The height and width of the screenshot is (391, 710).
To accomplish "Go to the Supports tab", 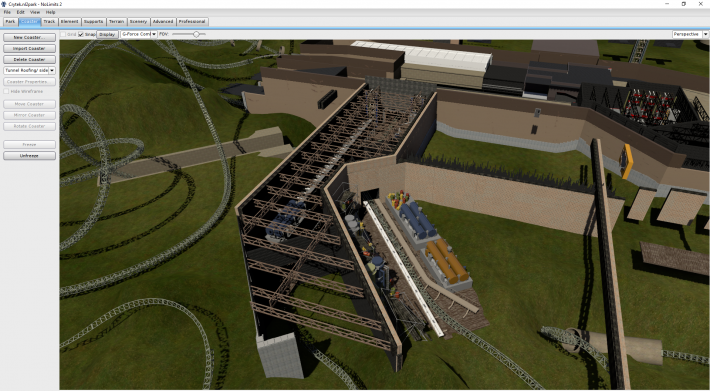I will pos(93,21).
